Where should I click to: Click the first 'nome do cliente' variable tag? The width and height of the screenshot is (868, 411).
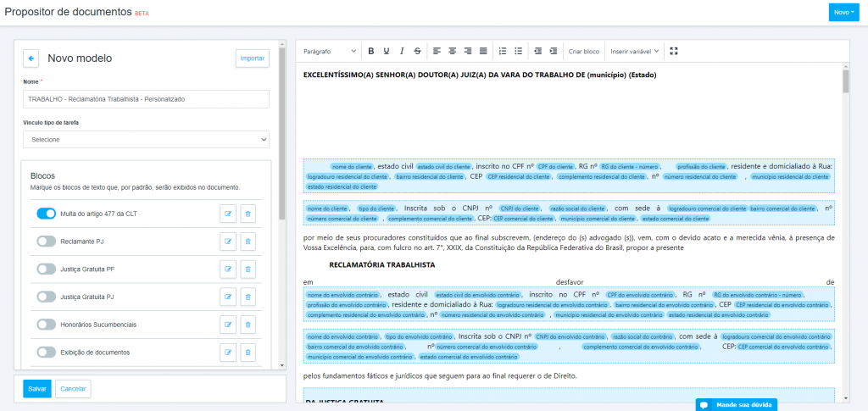[x=352, y=166]
